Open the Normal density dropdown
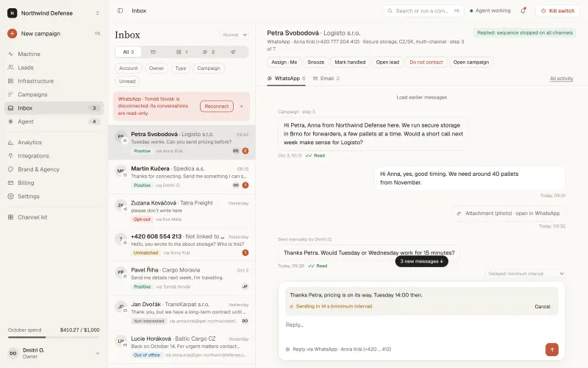 tap(234, 35)
